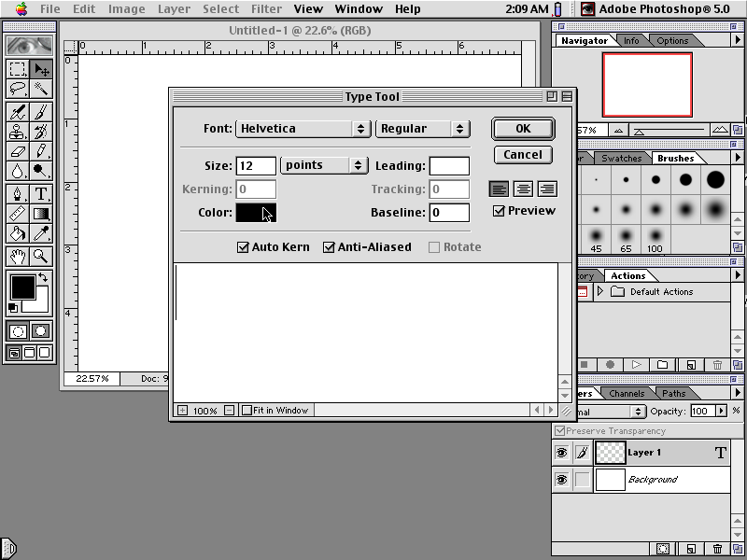The width and height of the screenshot is (747, 560).
Task: Switch to the Swatches tab
Action: [621, 159]
